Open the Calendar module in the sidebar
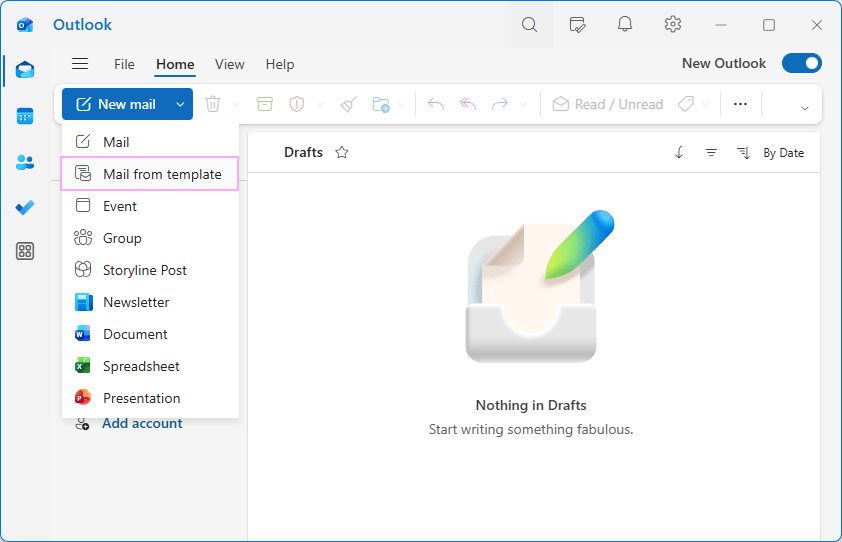Screen dimensions: 842x542 (25, 116)
